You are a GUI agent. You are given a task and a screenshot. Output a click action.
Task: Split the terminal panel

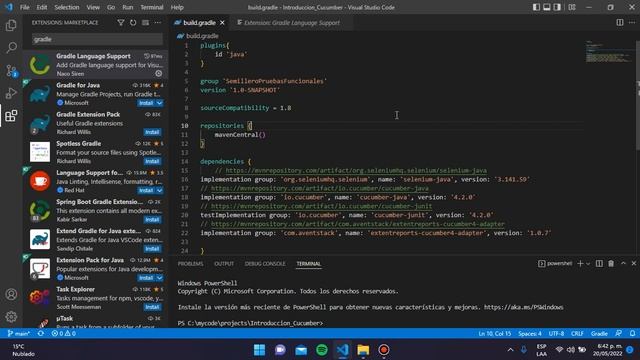tap(599, 264)
